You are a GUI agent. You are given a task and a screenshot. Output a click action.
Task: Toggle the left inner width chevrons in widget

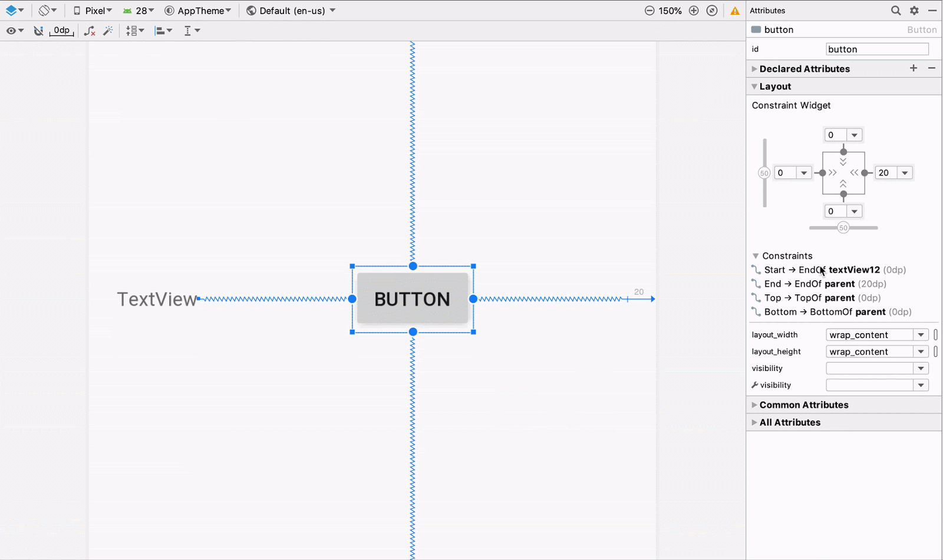click(833, 173)
